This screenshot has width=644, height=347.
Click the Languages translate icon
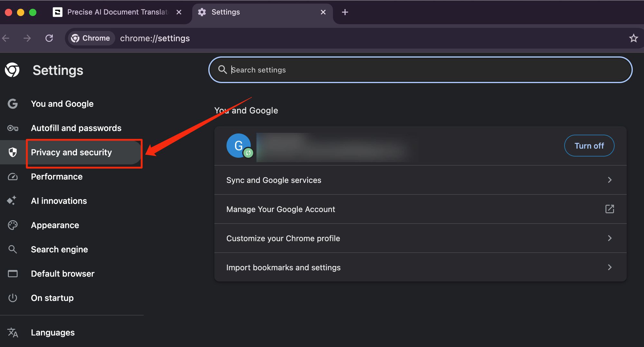tap(13, 333)
